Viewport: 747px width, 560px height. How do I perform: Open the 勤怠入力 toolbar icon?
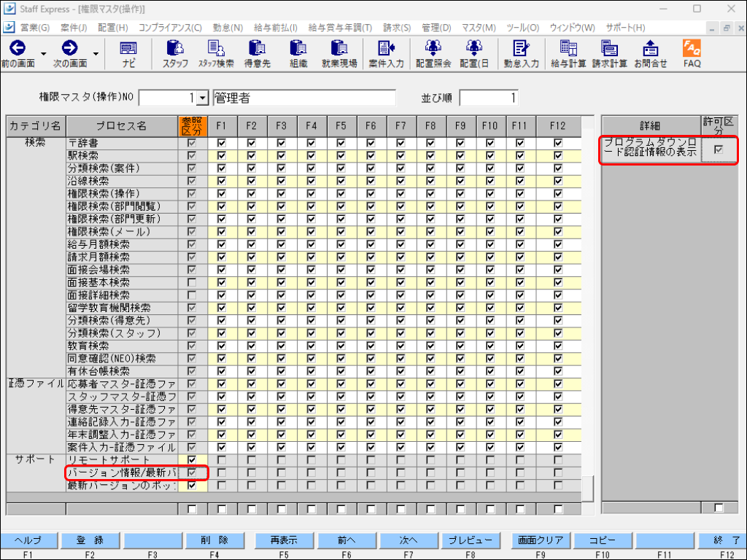pos(521,49)
